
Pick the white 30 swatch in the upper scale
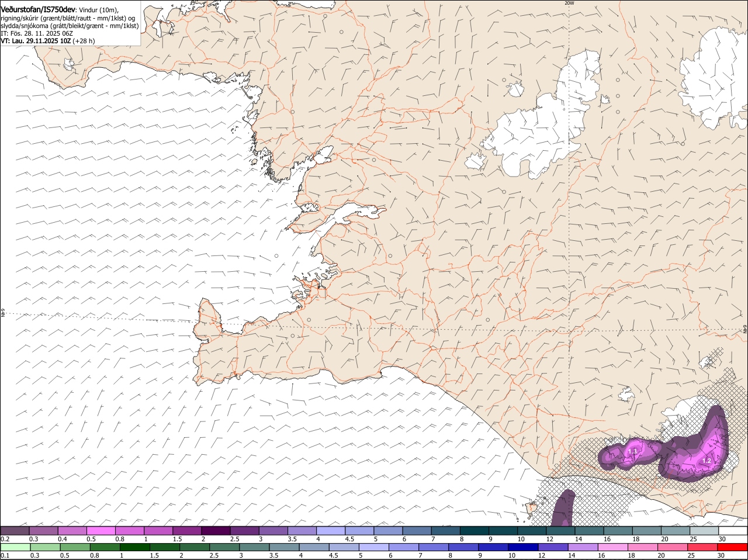[x=733, y=531]
